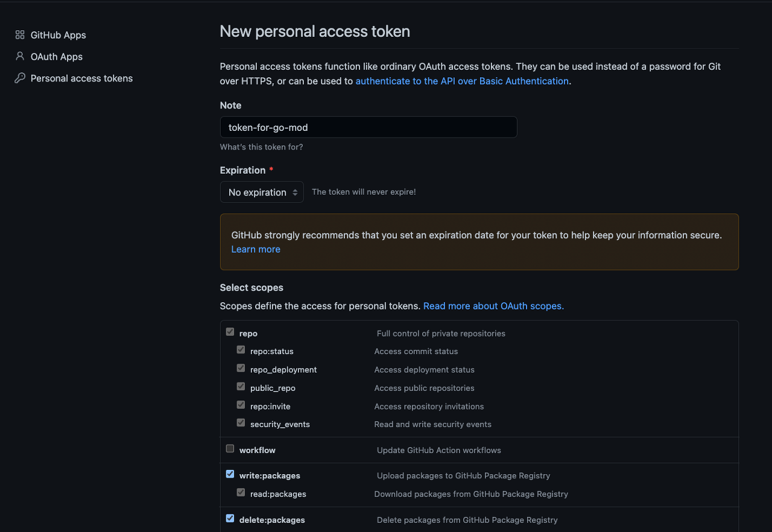
Task: Open Read more about OAuth scopes link
Action: (x=493, y=306)
